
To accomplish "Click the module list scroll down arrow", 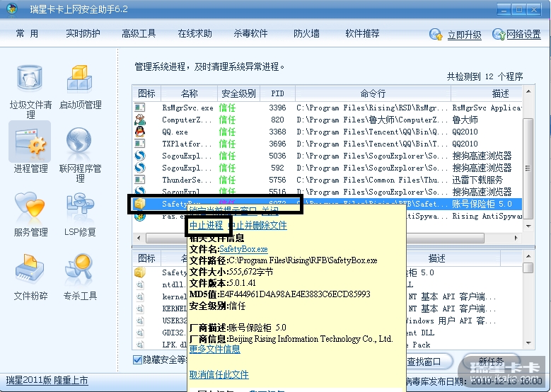I will pos(528,342).
